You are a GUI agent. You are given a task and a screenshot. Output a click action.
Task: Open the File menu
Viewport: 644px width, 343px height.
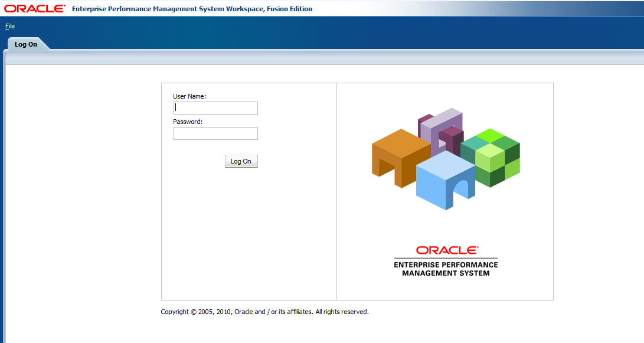(x=9, y=26)
